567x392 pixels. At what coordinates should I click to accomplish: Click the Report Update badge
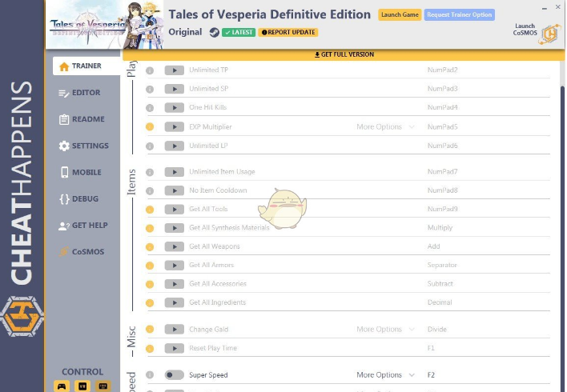click(x=288, y=32)
